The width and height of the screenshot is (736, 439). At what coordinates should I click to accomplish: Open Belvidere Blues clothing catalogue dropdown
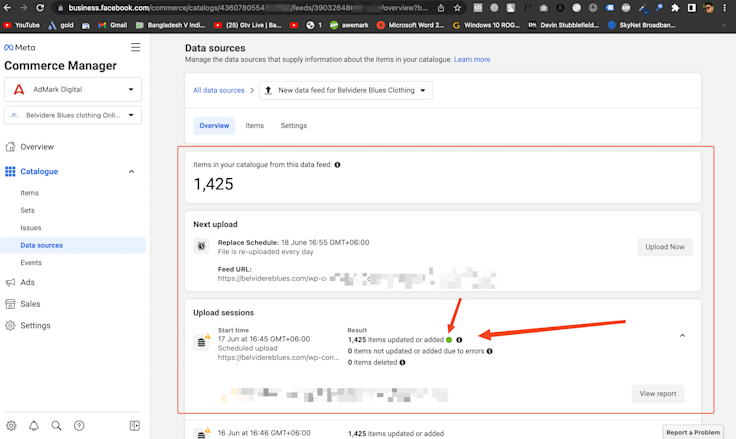73,115
